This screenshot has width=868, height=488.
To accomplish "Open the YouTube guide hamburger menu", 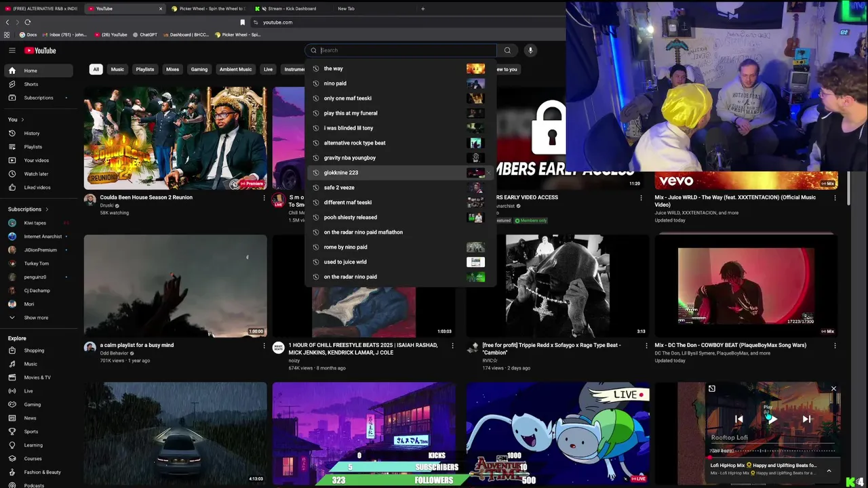I will click(12, 50).
